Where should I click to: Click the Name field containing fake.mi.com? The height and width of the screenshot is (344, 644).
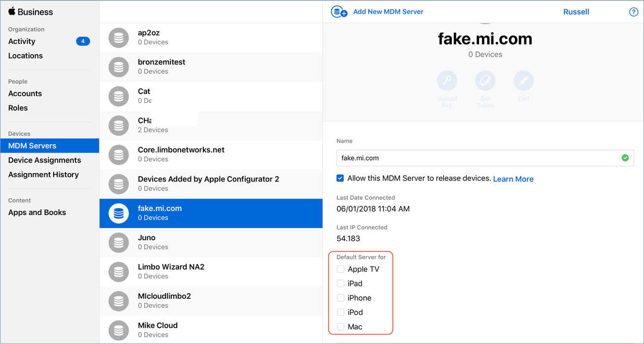point(485,158)
